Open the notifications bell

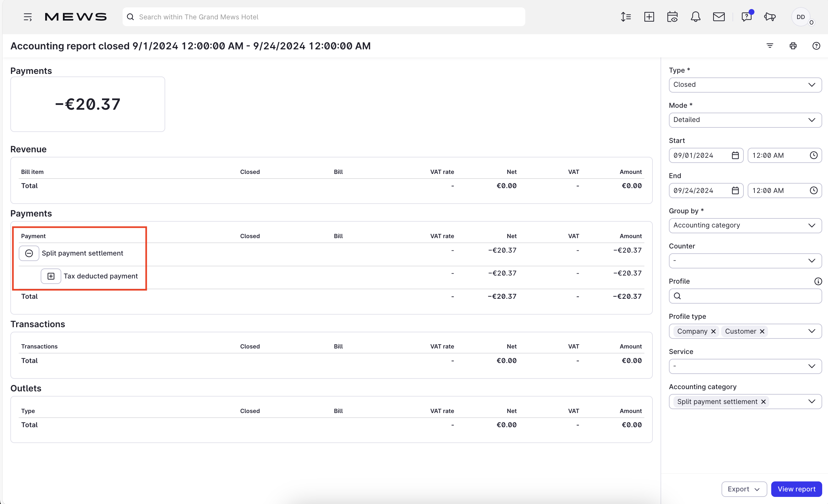pyautogui.click(x=696, y=17)
